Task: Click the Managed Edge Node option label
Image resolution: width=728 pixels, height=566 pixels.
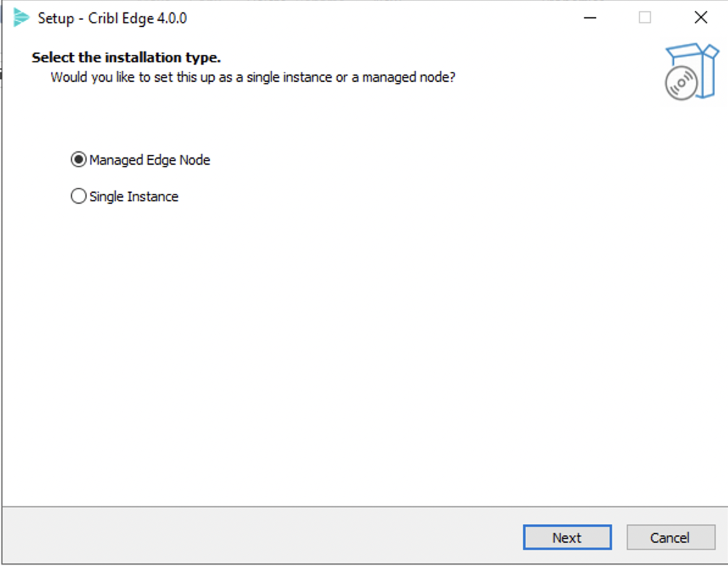Action: pos(149,160)
